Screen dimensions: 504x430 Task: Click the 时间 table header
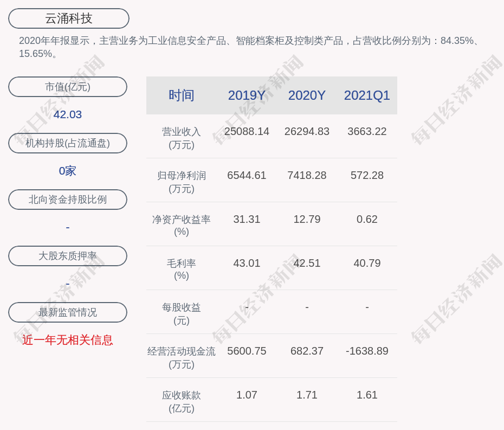[182, 95]
